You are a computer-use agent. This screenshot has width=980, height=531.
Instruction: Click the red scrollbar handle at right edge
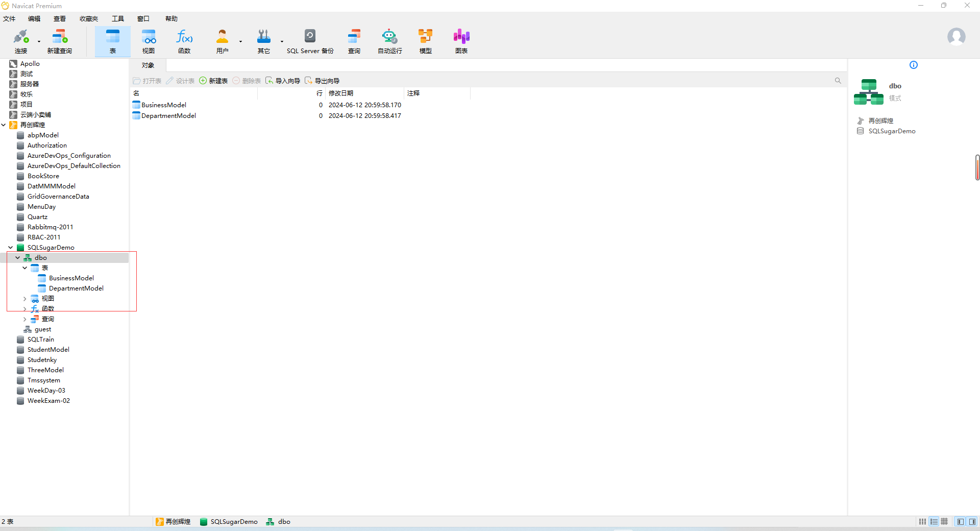coord(977,167)
